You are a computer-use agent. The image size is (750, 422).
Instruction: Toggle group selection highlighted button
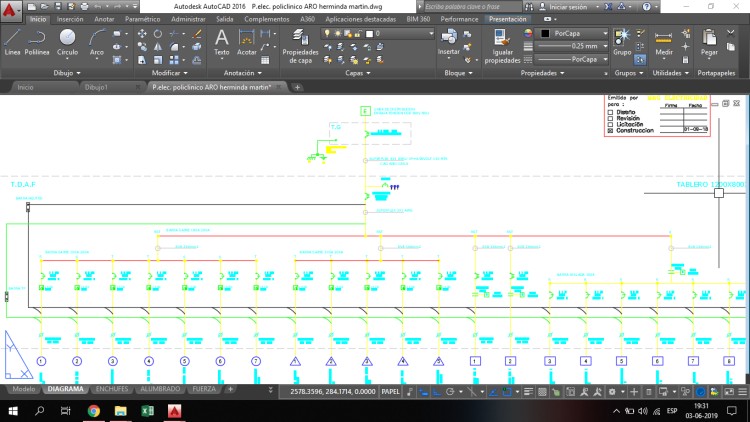pyautogui.click(x=640, y=60)
